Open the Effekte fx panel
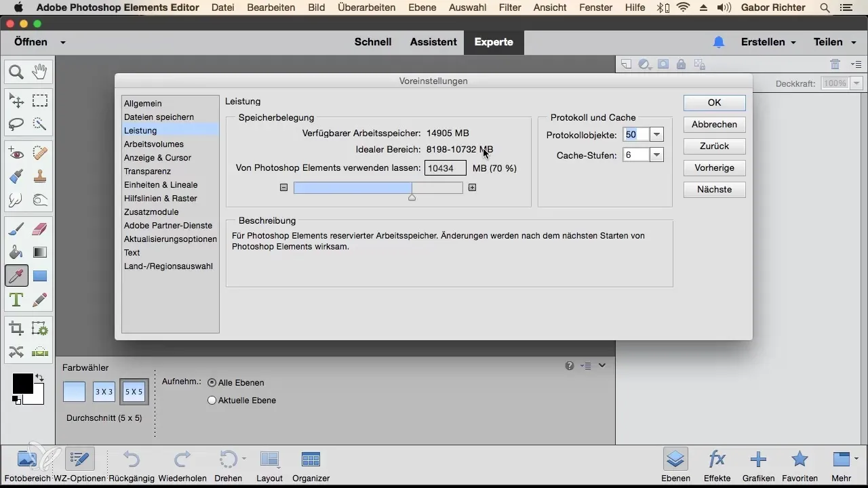 (717, 465)
